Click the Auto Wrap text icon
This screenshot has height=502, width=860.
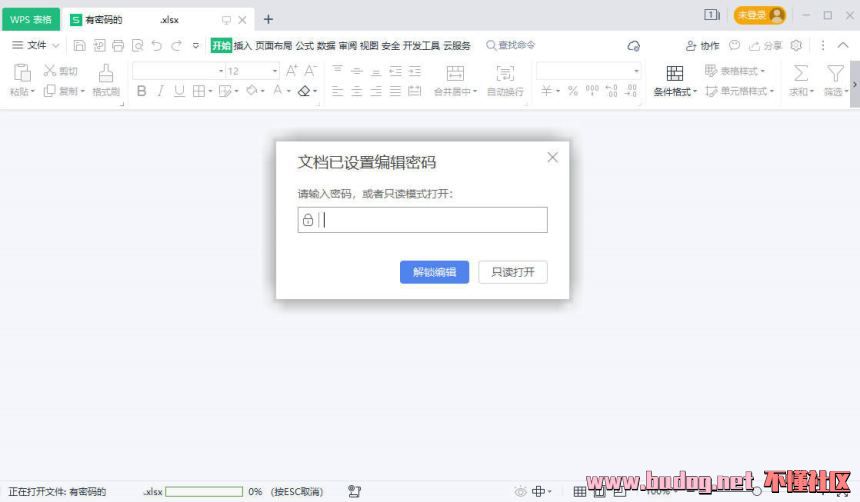tap(505, 73)
